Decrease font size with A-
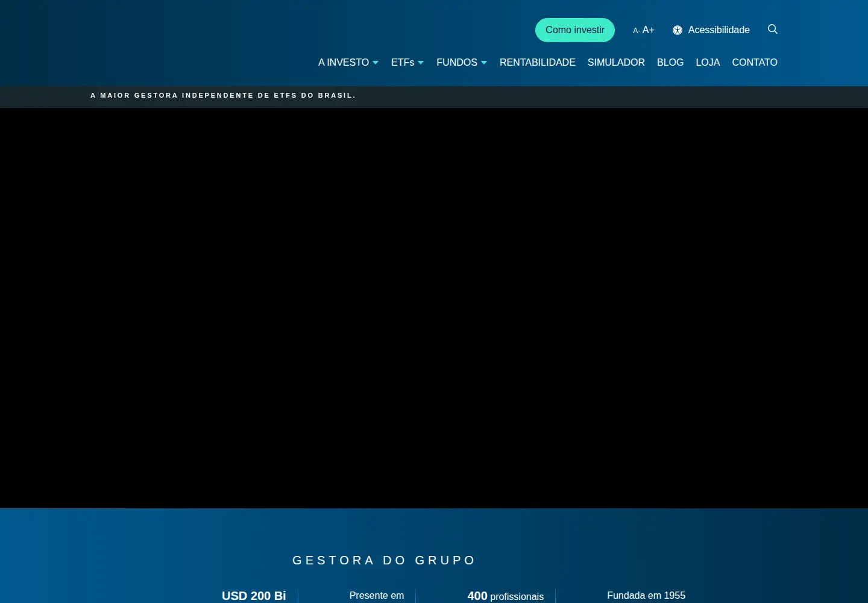This screenshot has height=603, width=868. (636, 31)
